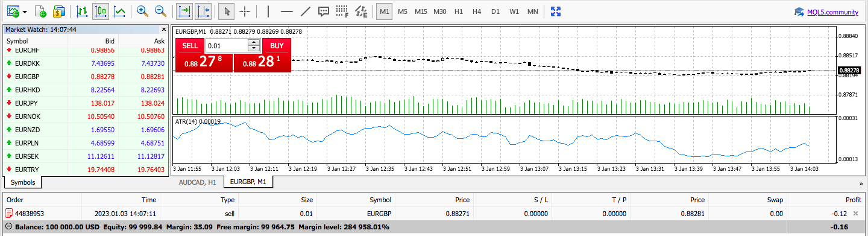Switch chart to line chart mode
The height and width of the screenshot is (236, 868).
click(119, 11)
